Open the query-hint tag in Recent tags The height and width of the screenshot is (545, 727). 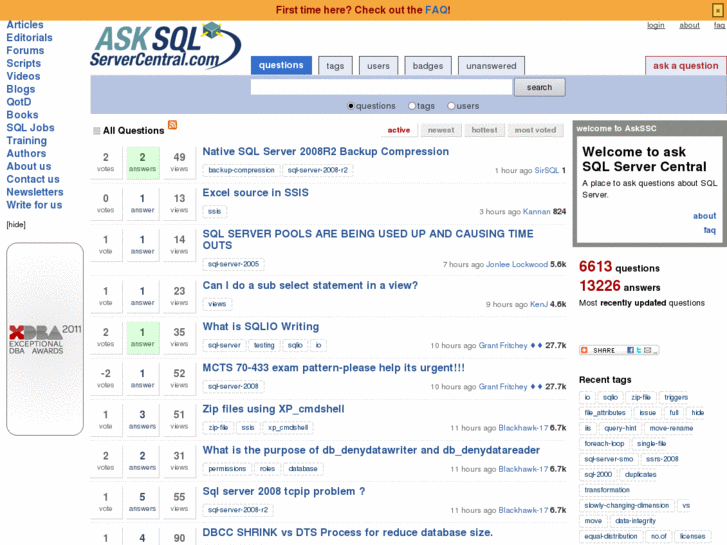(x=620, y=428)
